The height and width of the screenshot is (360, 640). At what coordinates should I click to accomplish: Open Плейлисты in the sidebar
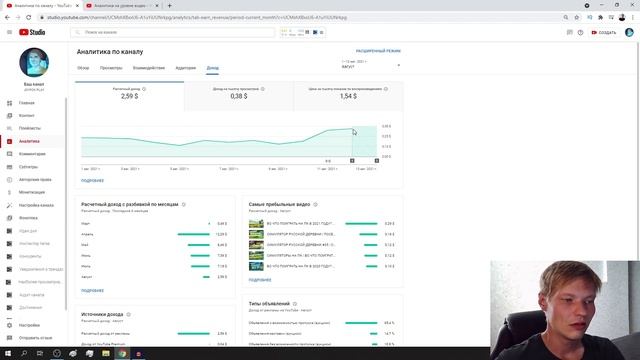(x=29, y=128)
